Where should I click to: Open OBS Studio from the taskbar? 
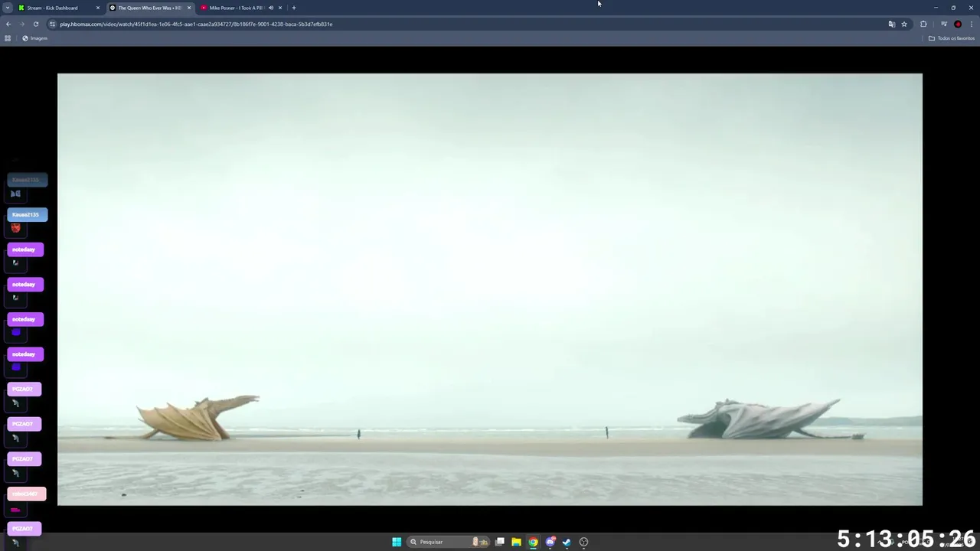(x=584, y=542)
